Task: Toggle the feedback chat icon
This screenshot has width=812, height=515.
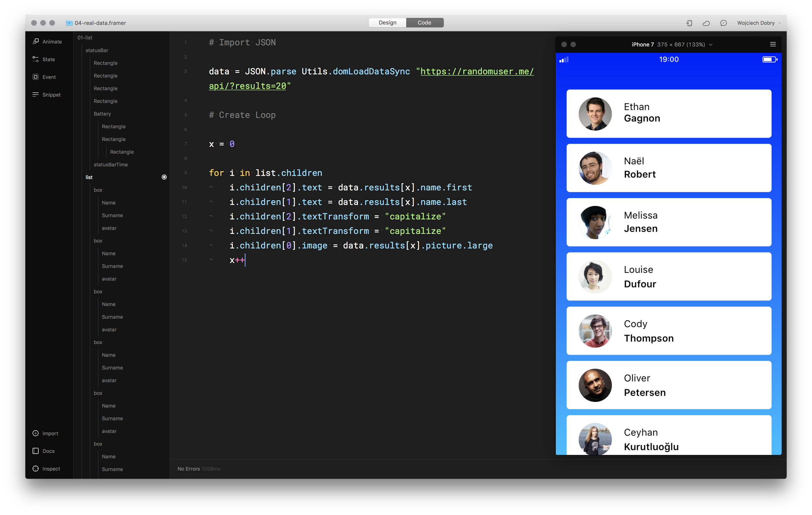Action: 723,23
